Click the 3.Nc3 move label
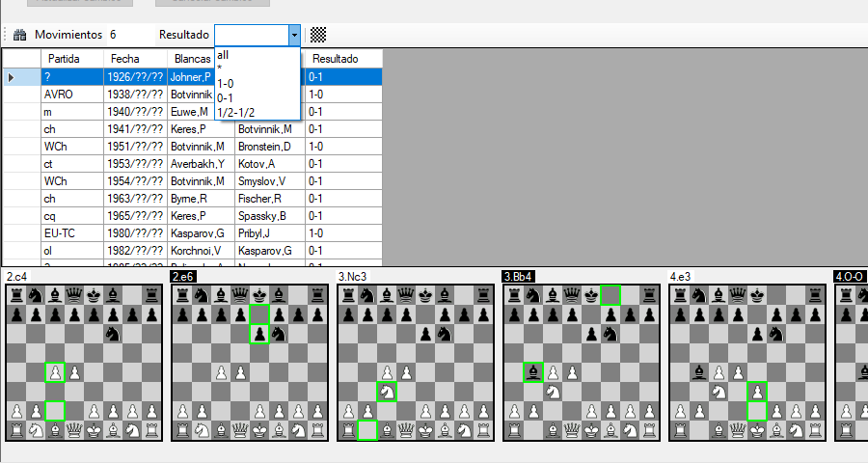 (353, 277)
